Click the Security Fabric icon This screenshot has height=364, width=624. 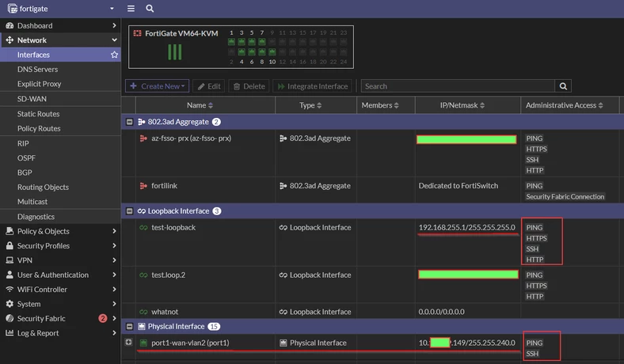click(x=10, y=318)
